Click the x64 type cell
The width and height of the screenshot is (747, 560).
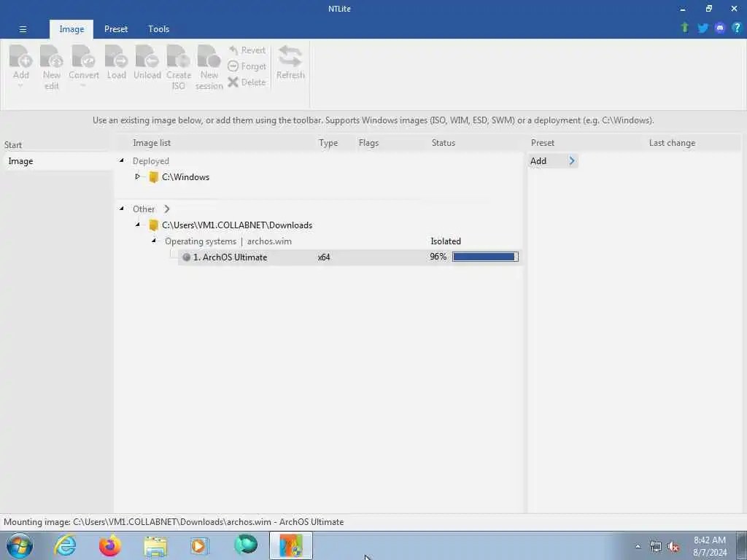(324, 257)
